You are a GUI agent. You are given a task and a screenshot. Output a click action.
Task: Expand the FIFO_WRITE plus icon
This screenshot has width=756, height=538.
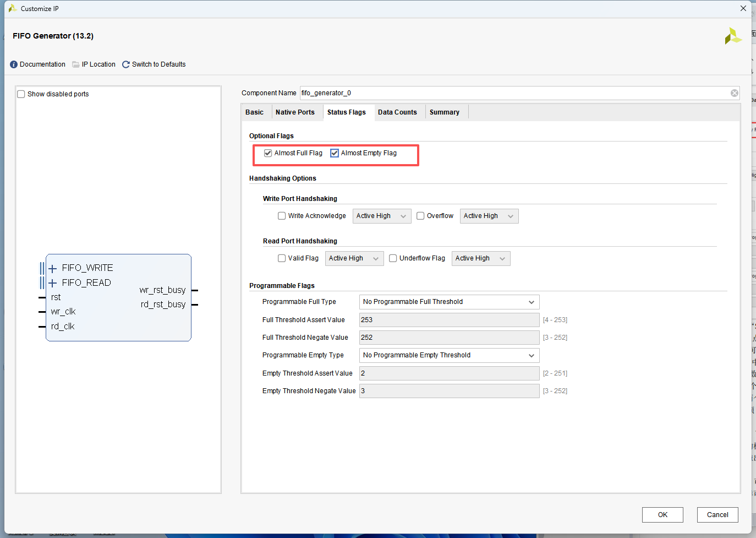[x=53, y=269]
